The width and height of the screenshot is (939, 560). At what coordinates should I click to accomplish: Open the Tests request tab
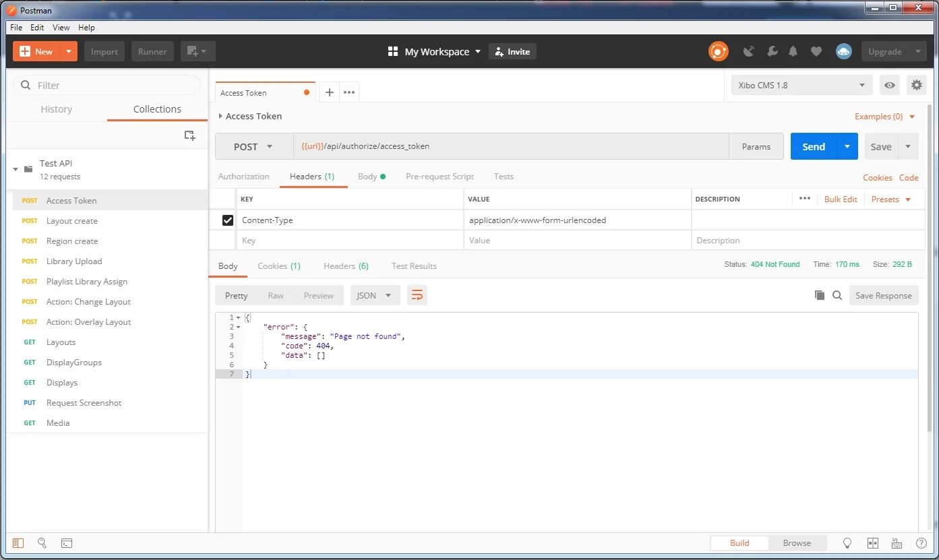coord(504,176)
